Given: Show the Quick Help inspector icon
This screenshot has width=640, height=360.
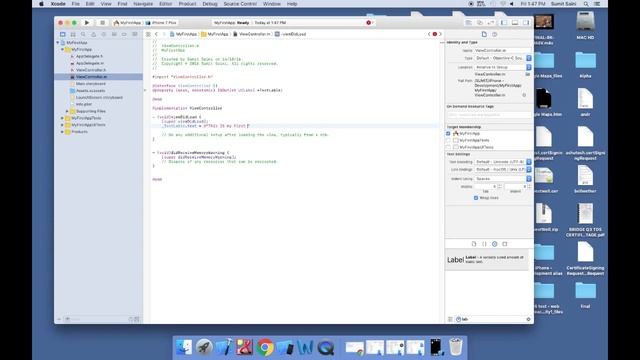Looking at the screenshot, I should pos(494,34).
